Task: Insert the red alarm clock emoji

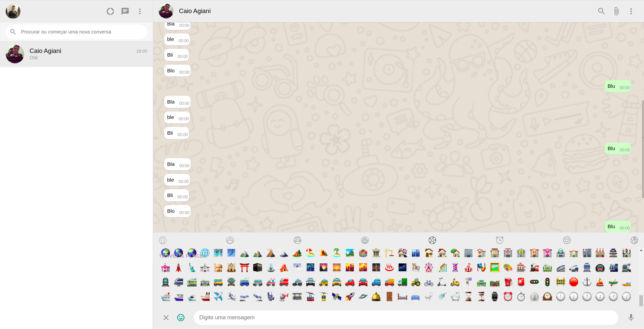Action: 508,297
